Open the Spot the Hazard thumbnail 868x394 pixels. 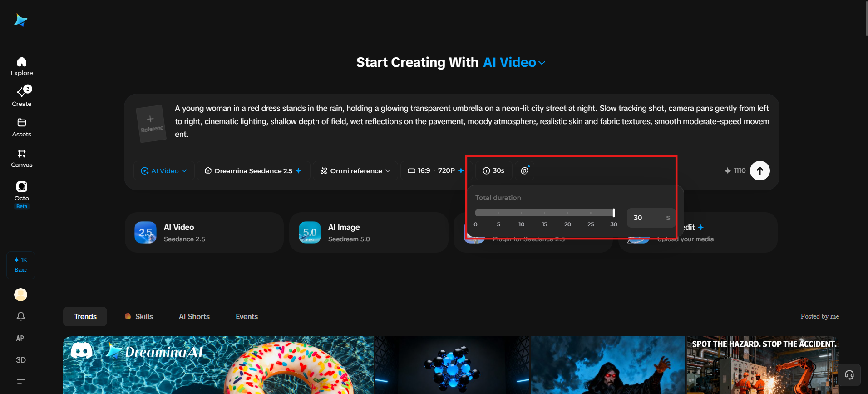coord(763,365)
